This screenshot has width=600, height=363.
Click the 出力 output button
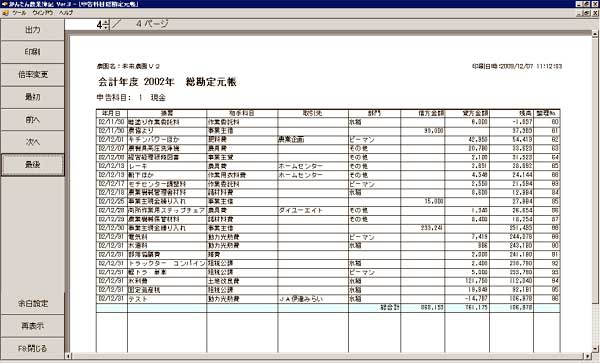[x=33, y=30]
